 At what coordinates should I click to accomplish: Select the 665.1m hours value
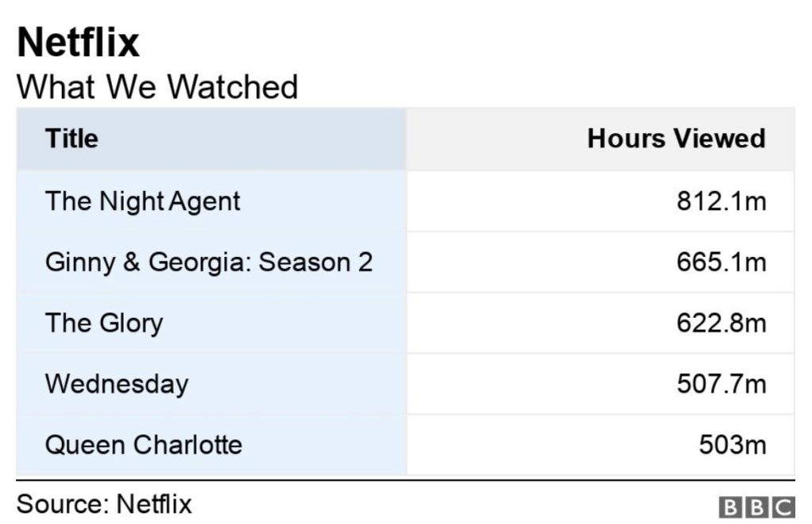click(x=722, y=262)
